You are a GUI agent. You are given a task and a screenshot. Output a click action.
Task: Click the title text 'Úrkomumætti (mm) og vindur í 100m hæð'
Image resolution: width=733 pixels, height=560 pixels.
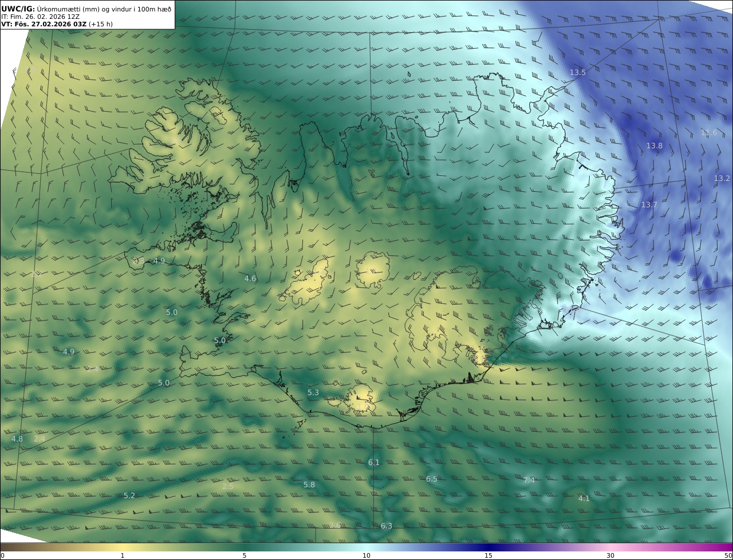(104, 9)
